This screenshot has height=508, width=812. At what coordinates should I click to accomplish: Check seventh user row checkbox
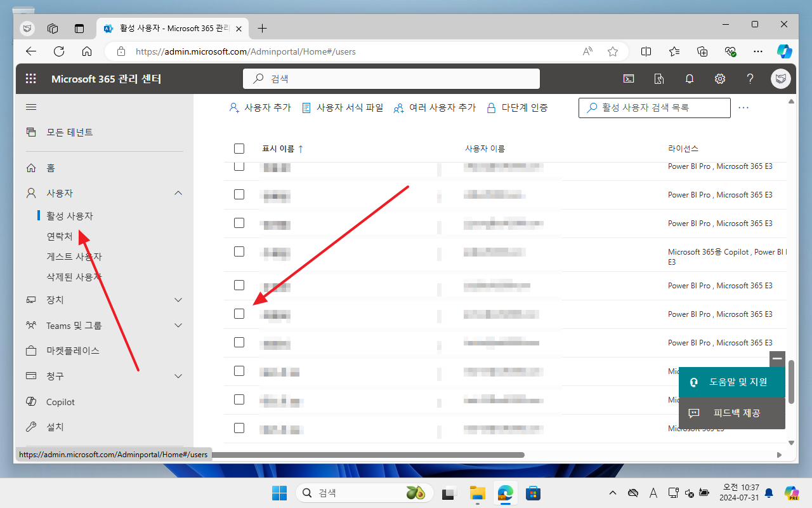239,342
